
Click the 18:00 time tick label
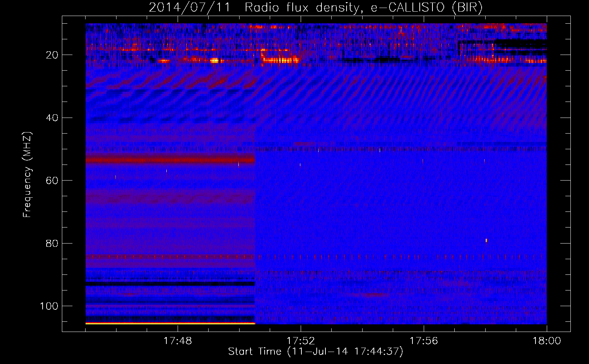[547, 341]
